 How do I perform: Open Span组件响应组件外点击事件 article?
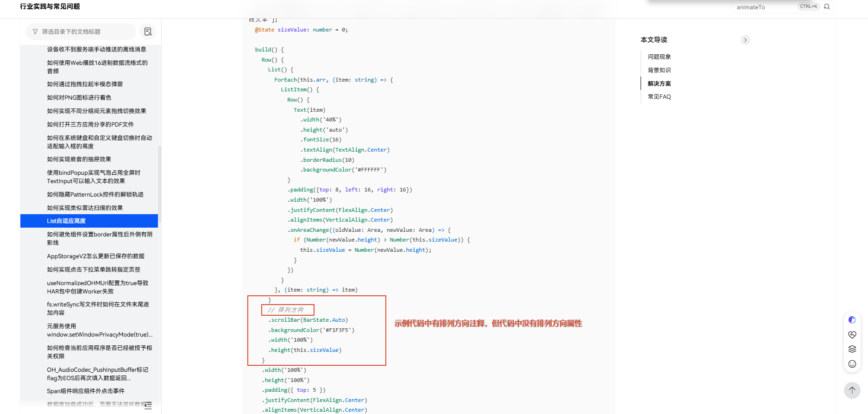click(x=86, y=391)
